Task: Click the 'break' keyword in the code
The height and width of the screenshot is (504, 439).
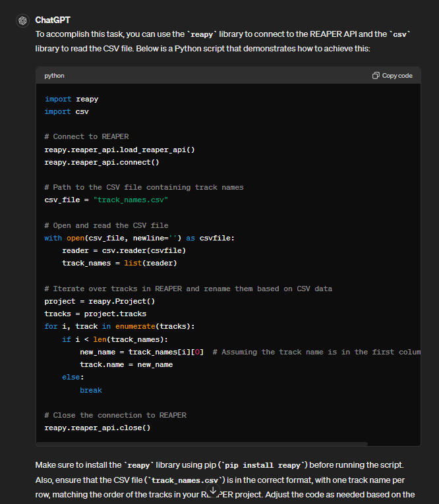Action: click(x=91, y=390)
